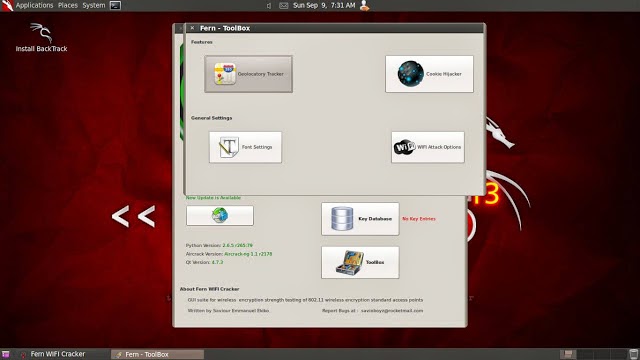Launch the Cookie Hijacker tool

429,74
